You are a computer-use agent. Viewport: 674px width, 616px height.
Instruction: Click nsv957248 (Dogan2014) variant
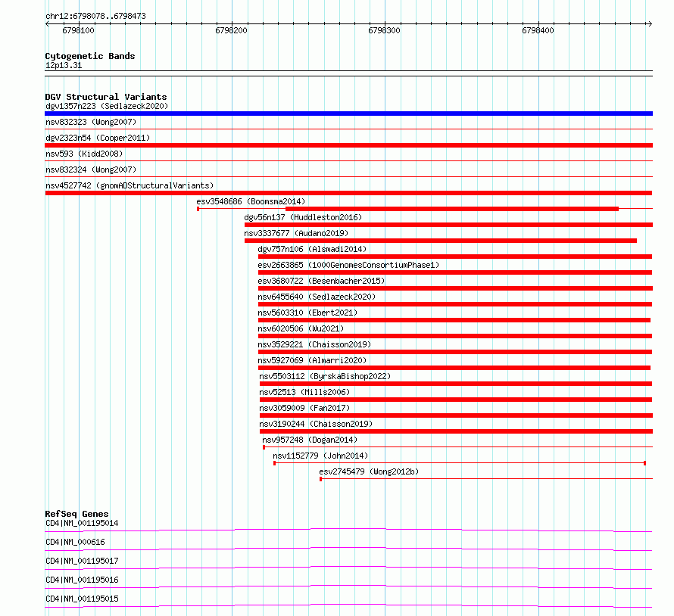(310, 440)
